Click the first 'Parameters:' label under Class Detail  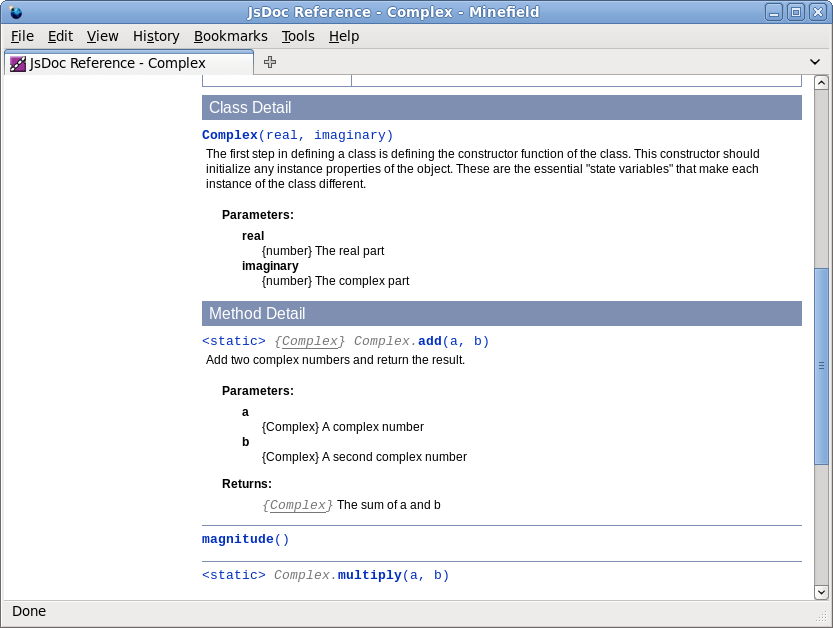click(258, 215)
